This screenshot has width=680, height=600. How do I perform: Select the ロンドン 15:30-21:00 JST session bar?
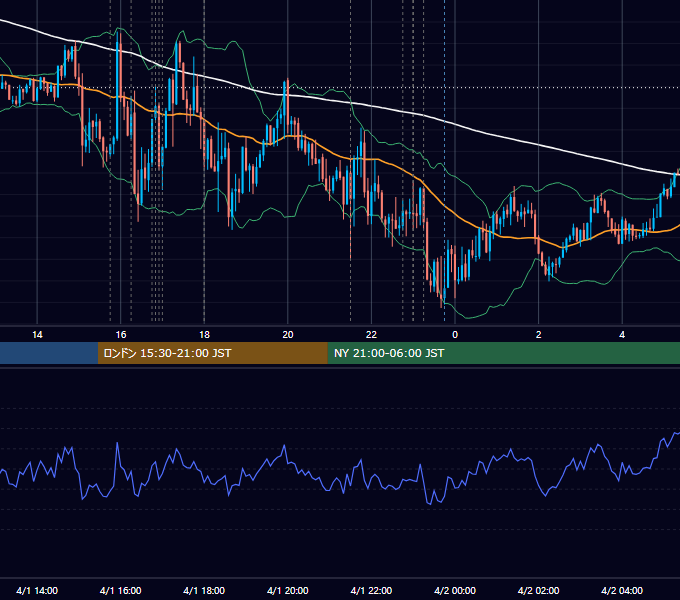tap(212, 353)
